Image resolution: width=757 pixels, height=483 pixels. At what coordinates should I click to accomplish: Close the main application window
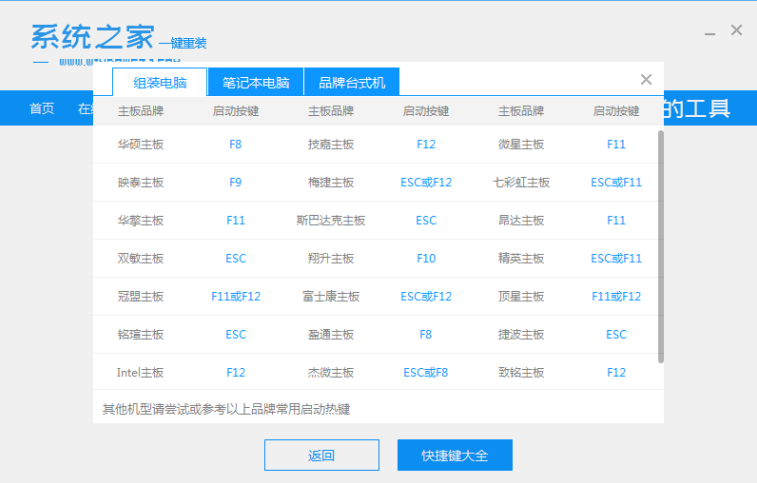pos(736,31)
